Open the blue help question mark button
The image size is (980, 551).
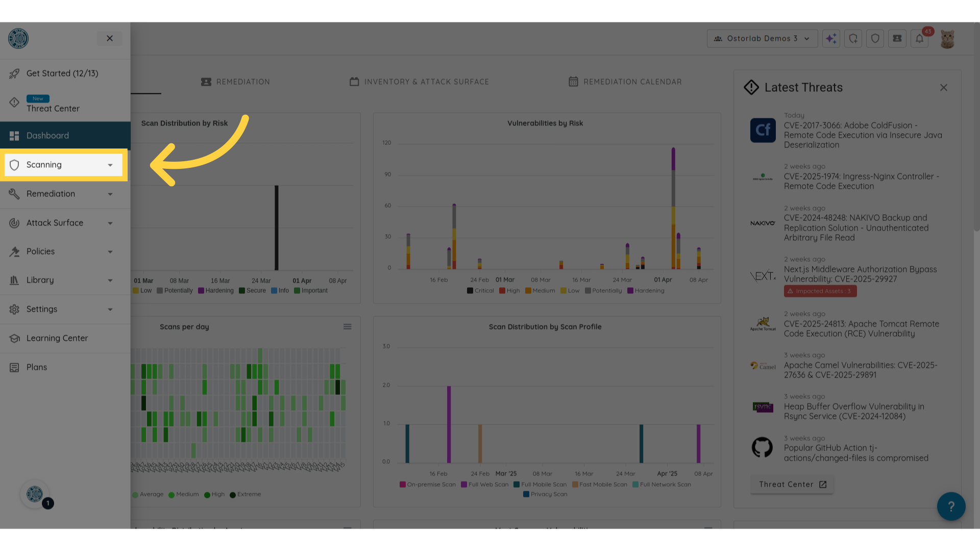tap(951, 506)
